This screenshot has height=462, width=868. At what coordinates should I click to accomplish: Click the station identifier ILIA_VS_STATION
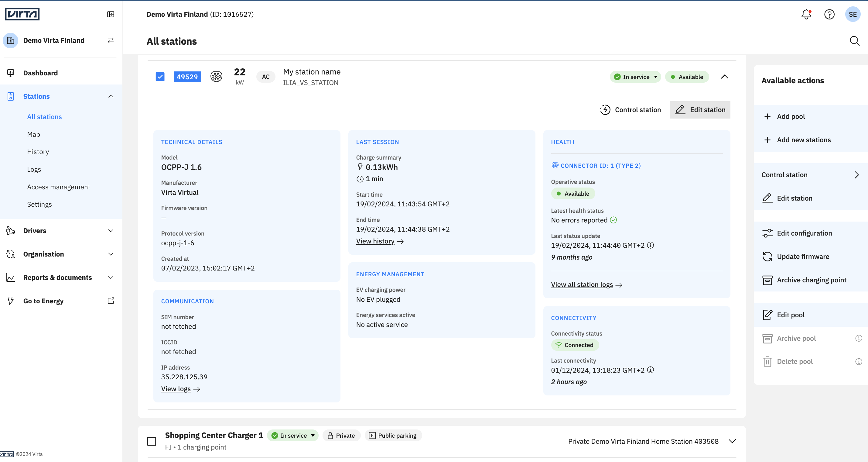click(x=310, y=83)
